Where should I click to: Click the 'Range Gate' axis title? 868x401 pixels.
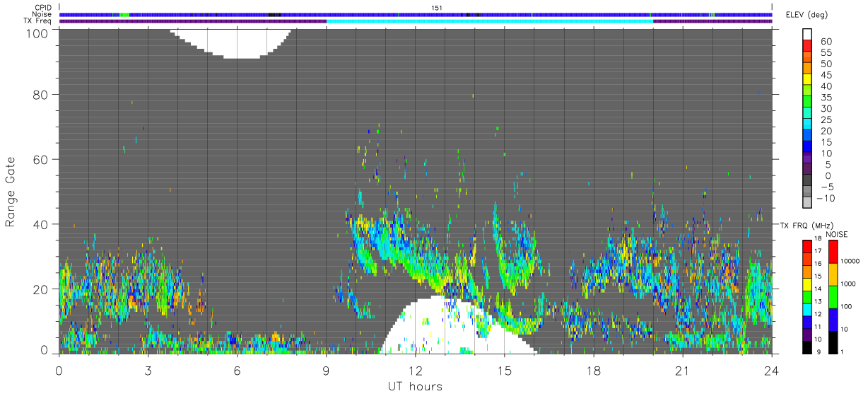pyautogui.click(x=11, y=192)
